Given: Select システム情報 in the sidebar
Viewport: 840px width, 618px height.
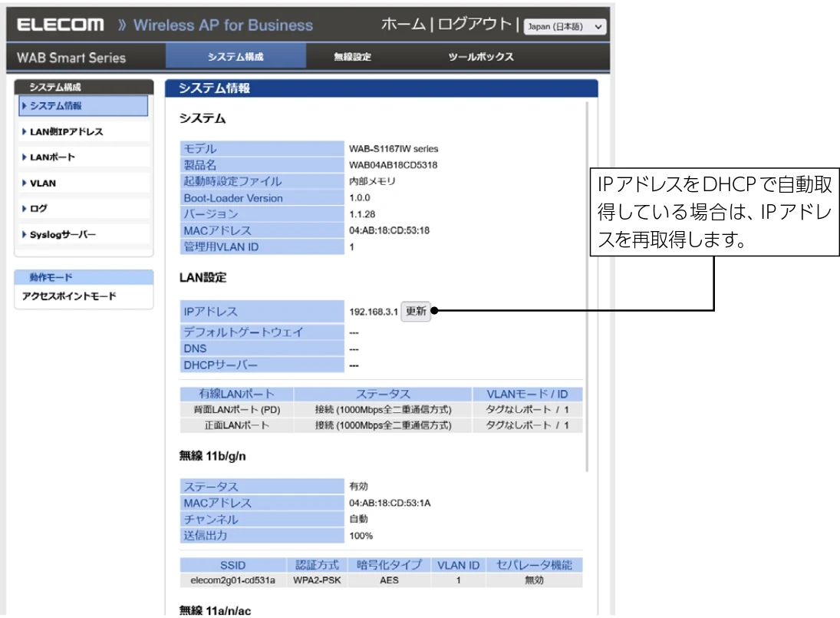Looking at the screenshot, I should pyautogui.click(x=84, y=106).
